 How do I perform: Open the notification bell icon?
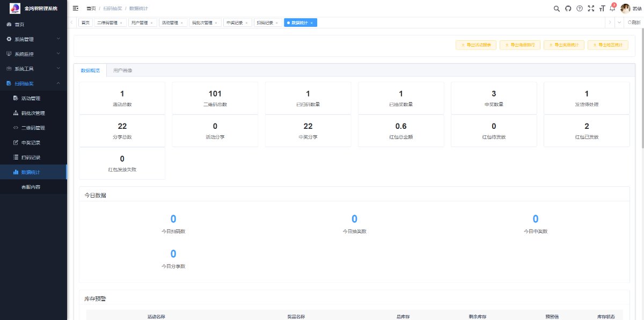click(x=612, y=9)
